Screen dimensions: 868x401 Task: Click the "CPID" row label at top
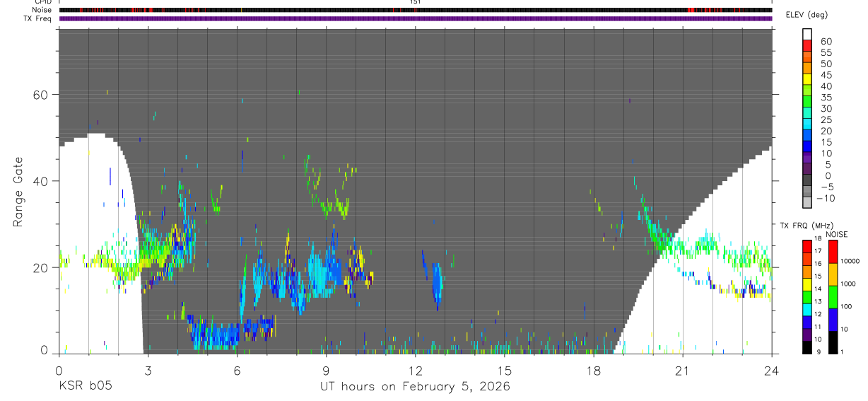(42, 2)
